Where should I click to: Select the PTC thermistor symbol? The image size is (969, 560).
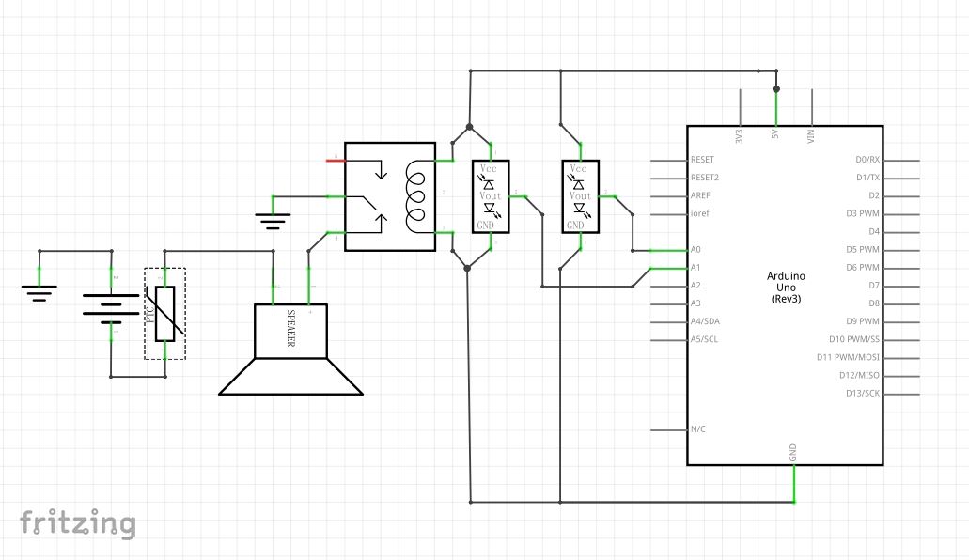click(165, 314)
